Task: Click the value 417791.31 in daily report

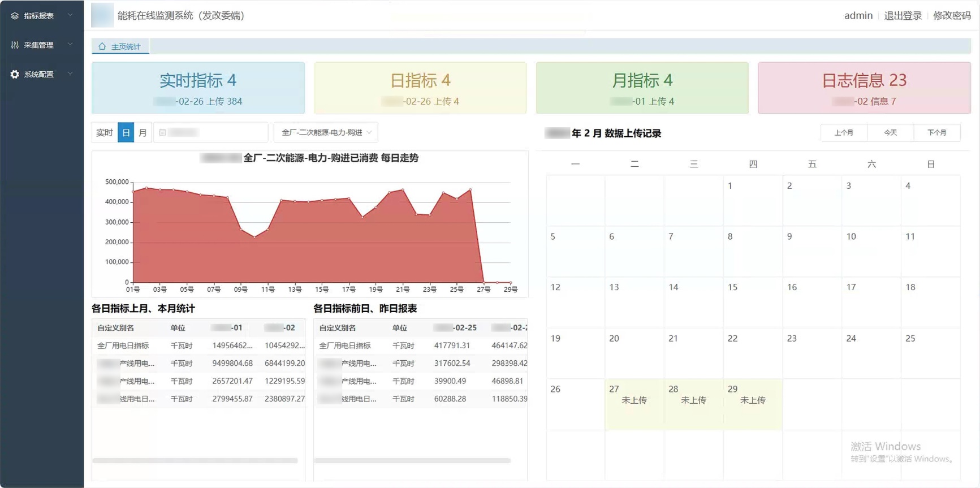Action: pyautogui.click(x=452, y=346)
